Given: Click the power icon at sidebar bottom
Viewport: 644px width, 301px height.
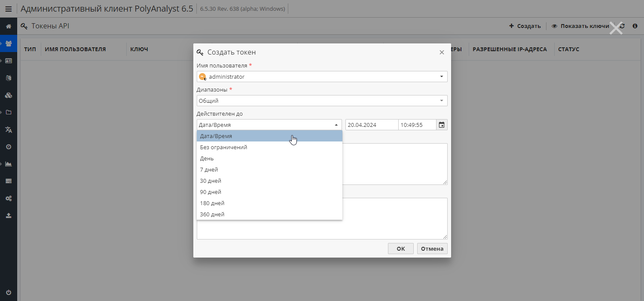Looking at the screenshot, I should 9,292.
